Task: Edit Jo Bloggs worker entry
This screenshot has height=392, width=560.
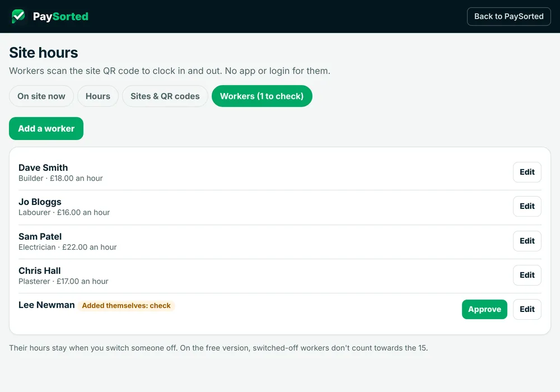Action: click(527, 206)
